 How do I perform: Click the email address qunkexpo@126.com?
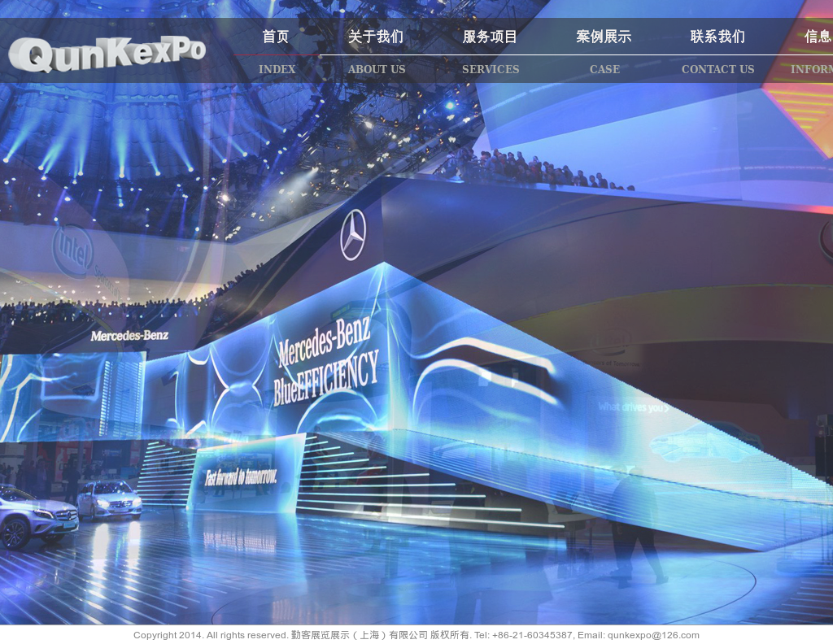pos(652,635)
